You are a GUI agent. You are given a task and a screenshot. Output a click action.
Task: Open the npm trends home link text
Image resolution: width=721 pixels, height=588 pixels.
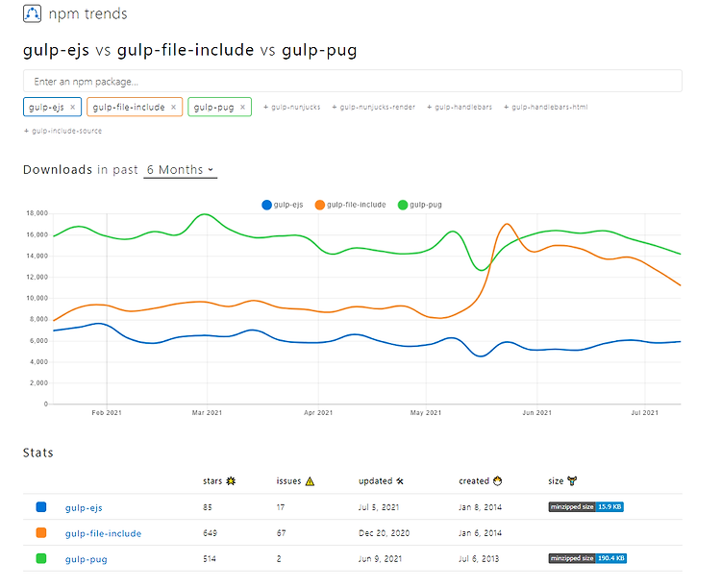click(x=87, y=13)
